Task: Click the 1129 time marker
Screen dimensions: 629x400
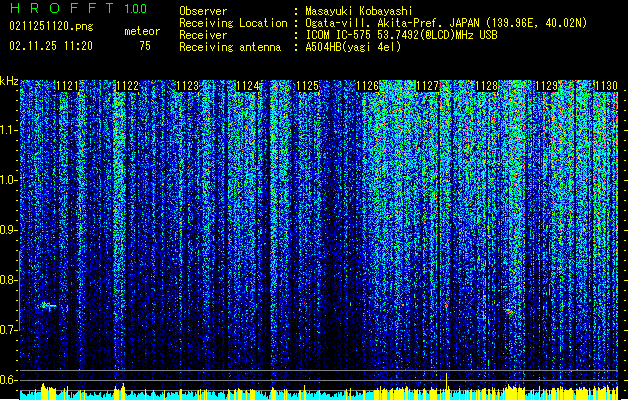Action: 547,86
